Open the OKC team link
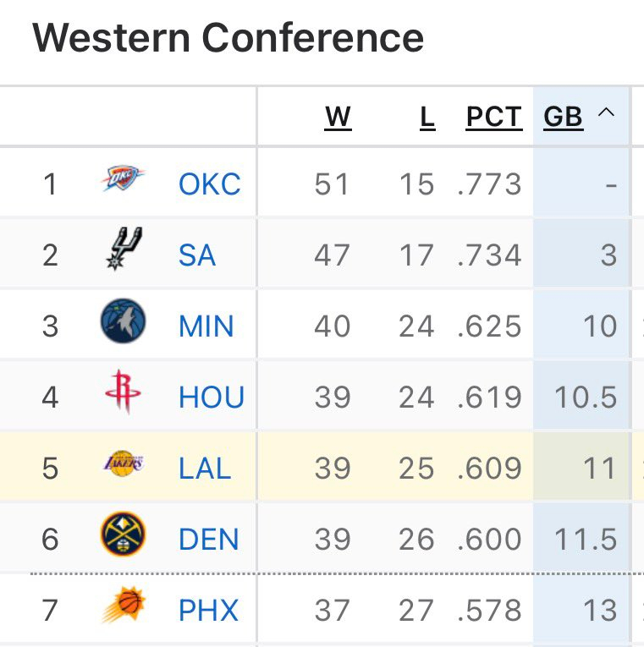The height and width of the screenshot is (647, 644). pyautogui.click(x=210, y=184)
